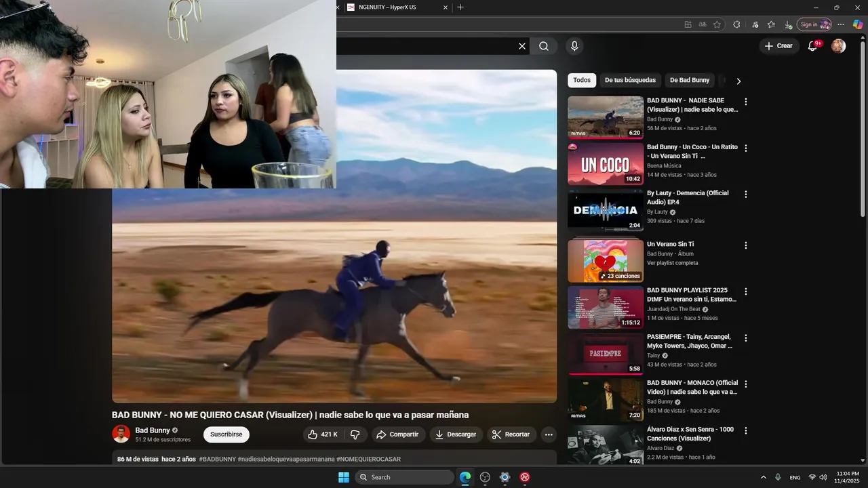Dislike the video with thumbs-down icon
This screenshot has width=868, height=488.
coord(355,434)
